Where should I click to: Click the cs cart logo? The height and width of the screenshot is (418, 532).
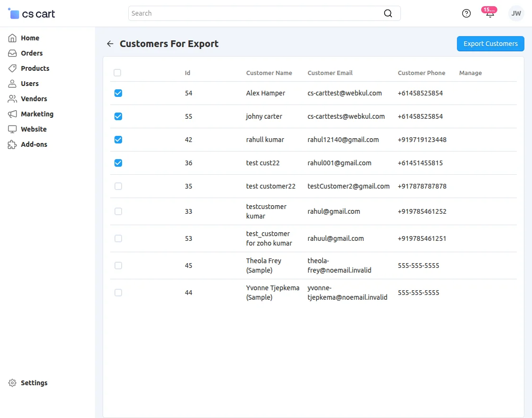coord(31,13)
